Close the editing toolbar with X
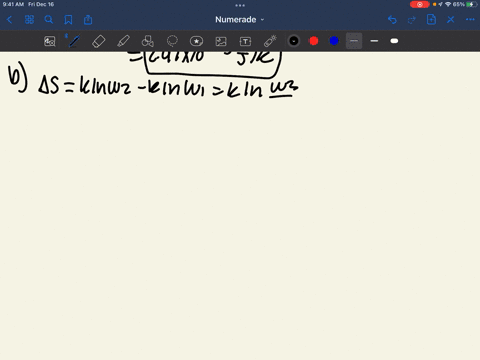Image resolution: width=480 pixels, height=360 pixels. 451,20
